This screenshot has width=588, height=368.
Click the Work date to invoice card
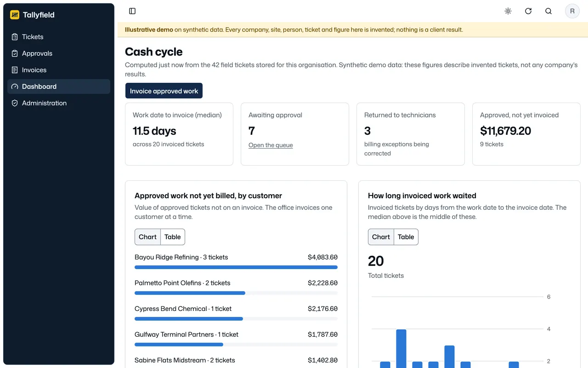pos(179,134)
